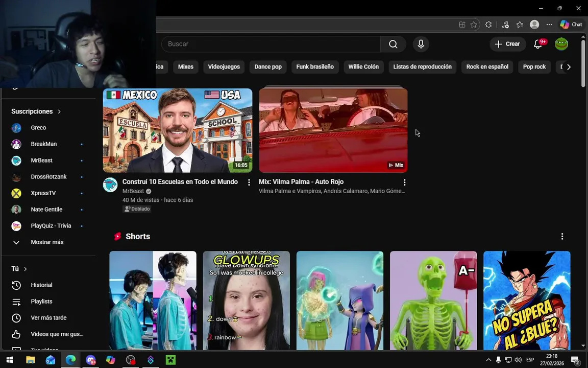Open DrossRotzank channel subscription
This screenshot has width=588, height=368.
coord(48,176)
